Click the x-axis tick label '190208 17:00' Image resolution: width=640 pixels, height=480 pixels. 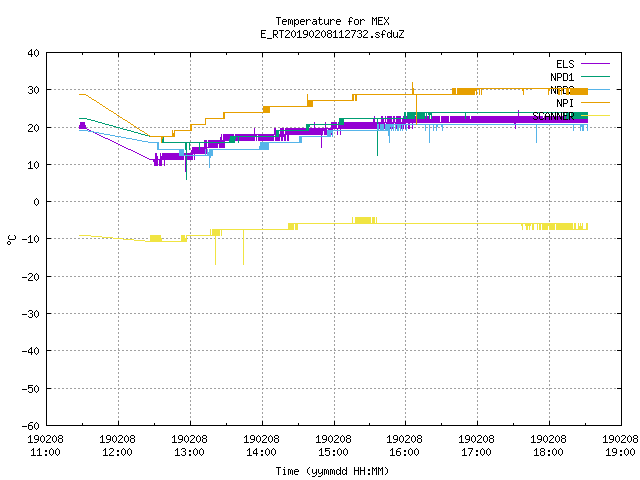tap(476, 446)
